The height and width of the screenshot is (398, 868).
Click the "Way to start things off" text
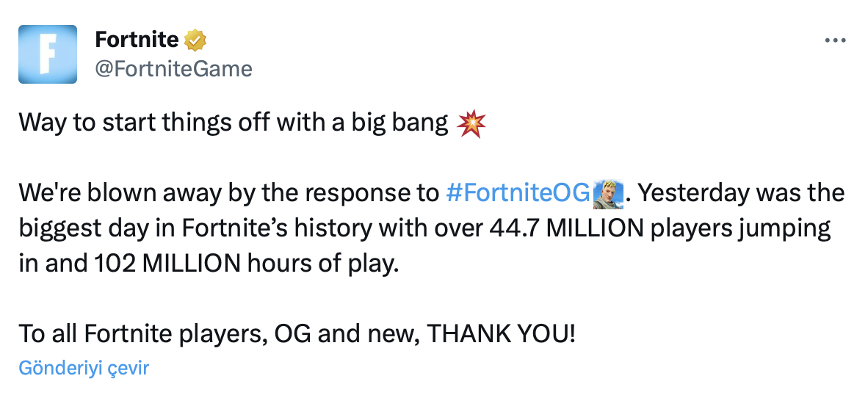tap(141, 123)
